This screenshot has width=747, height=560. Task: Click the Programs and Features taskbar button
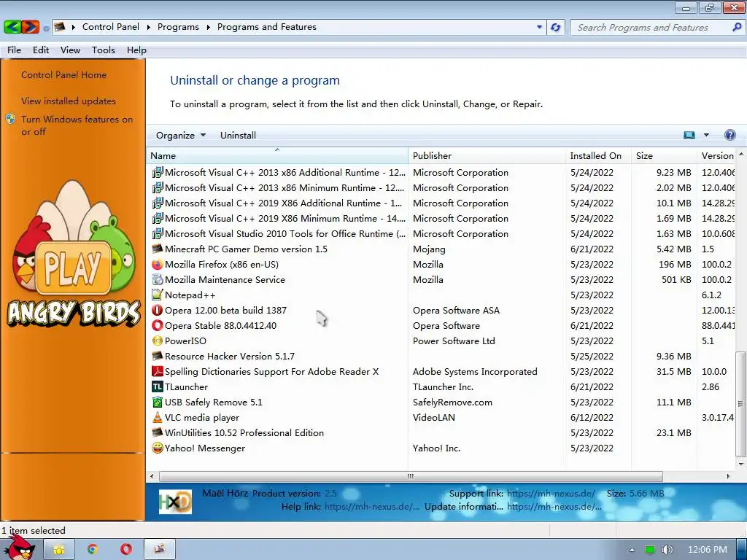(x=160, y=550)
